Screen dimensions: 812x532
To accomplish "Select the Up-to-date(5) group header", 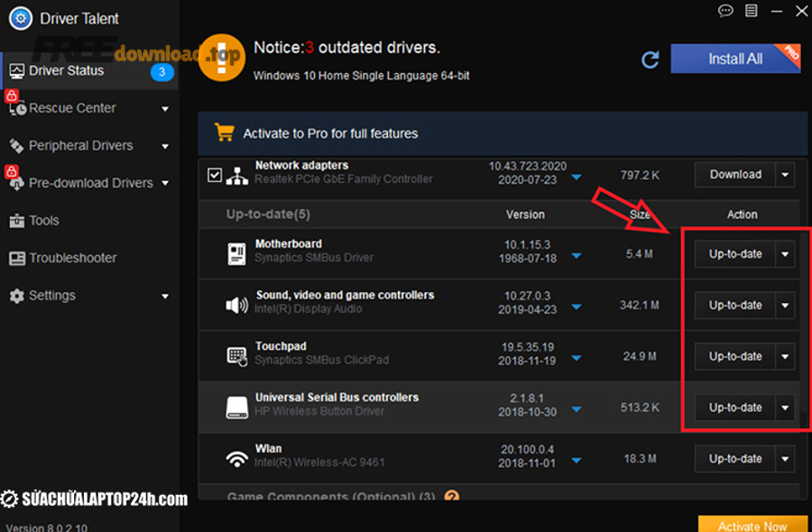I will (x=268, y=215).
